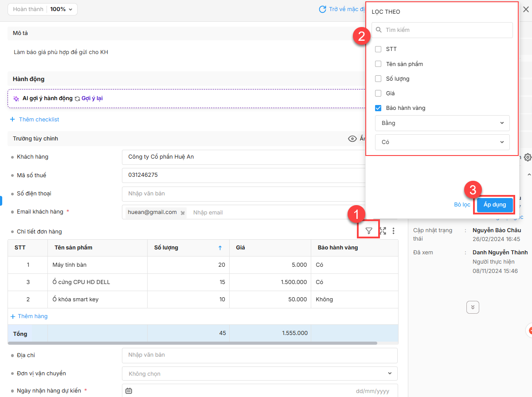Click the Áp dụng button

tap(495, 205)
